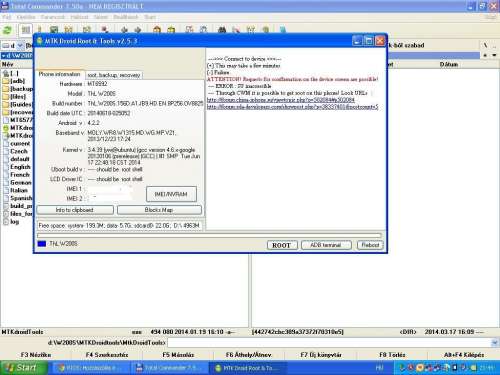Click the Reboot button
Screen dimensions: 500x375
click(370, 245)
